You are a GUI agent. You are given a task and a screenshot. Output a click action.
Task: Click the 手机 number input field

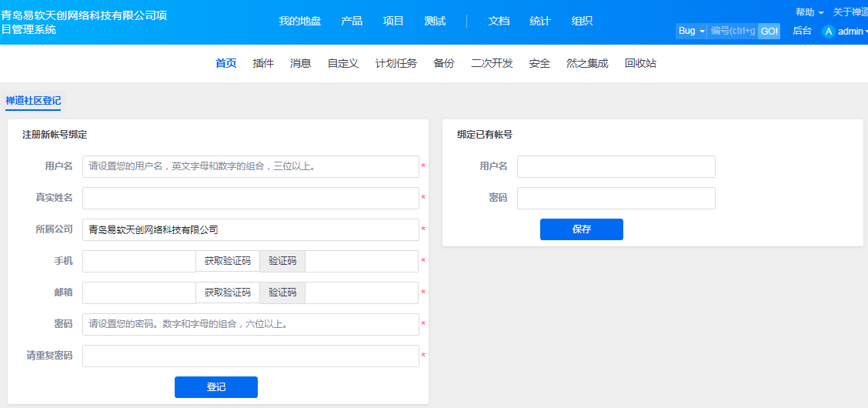click(139, 261)
